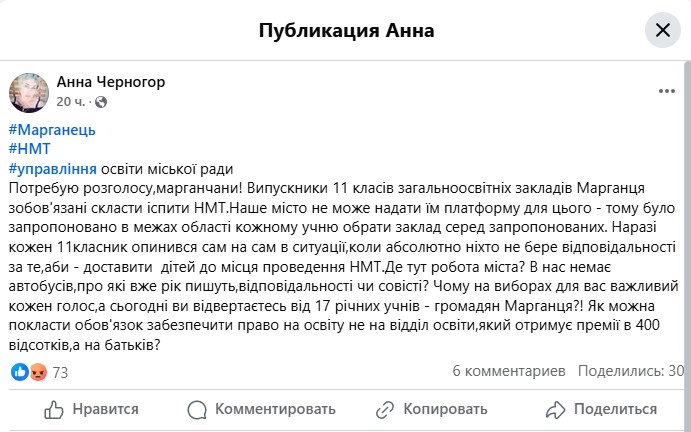This screenshot has height=432, width=691.
Task: Click the angry reaction emoji icon
Action: point(38,372)
